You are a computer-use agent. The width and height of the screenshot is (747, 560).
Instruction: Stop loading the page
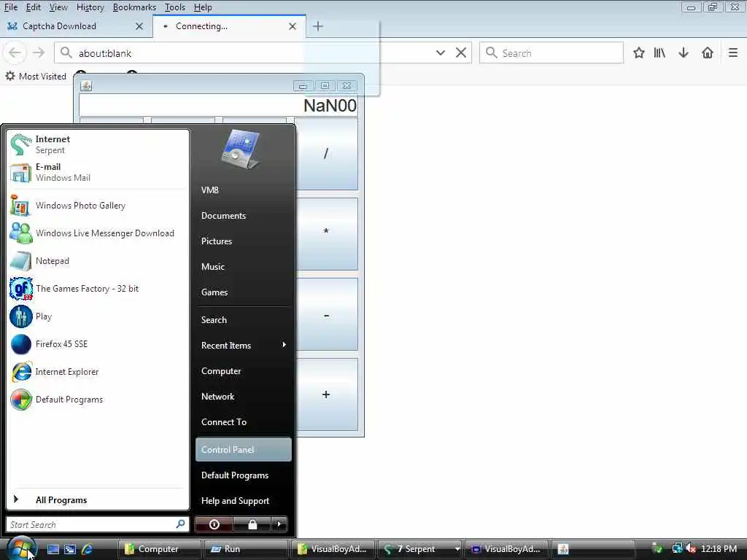(461, 52)
